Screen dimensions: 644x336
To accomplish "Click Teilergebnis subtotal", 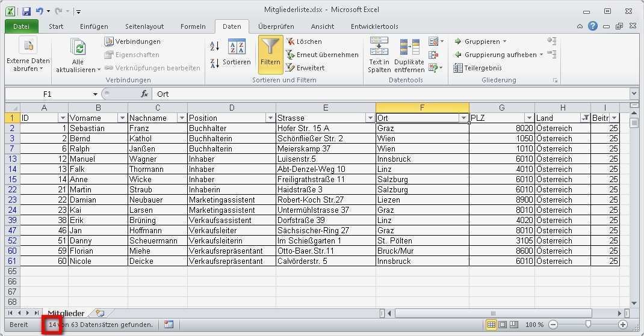I will click(478, 68).
